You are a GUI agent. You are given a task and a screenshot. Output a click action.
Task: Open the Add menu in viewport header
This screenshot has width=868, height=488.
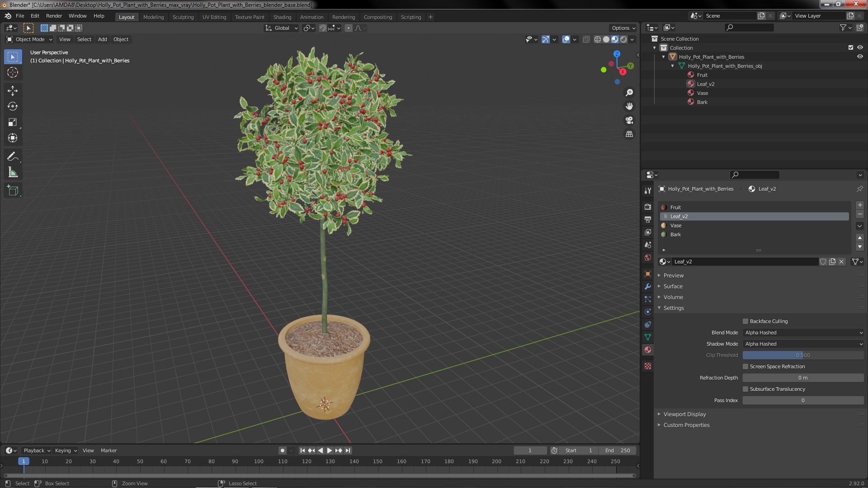pos(103,39)
